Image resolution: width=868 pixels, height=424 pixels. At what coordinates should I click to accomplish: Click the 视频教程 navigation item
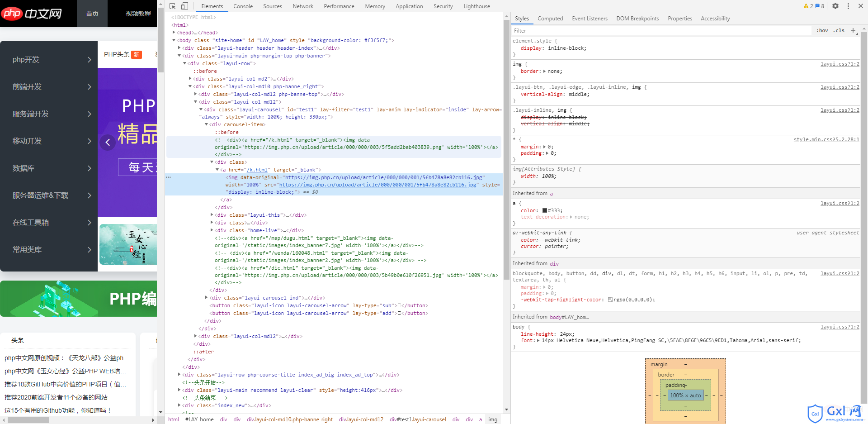click(x=138, y=14)
